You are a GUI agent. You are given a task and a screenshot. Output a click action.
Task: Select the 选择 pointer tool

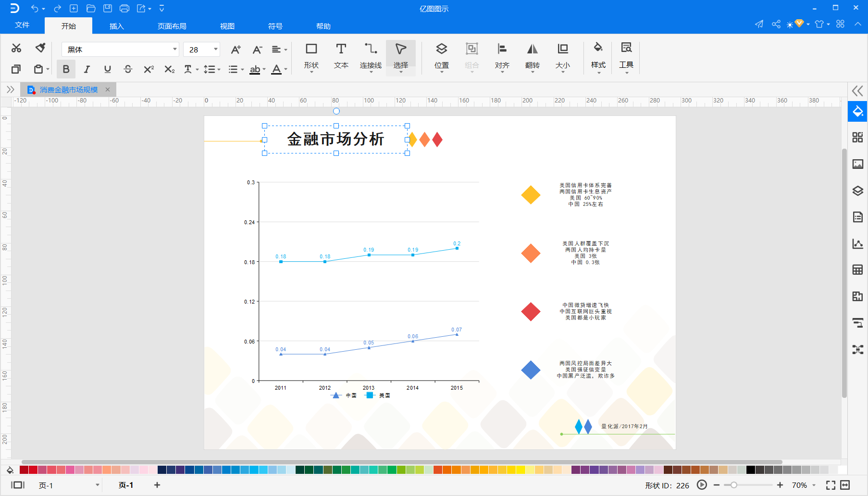[x=401, y=57]
